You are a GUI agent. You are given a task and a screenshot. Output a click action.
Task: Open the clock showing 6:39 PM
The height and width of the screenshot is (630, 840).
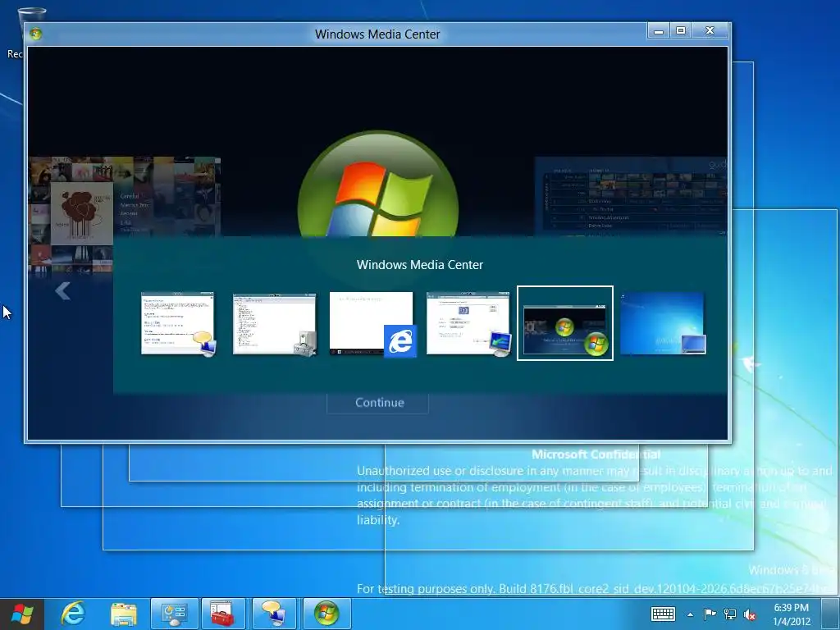[792, 614]
